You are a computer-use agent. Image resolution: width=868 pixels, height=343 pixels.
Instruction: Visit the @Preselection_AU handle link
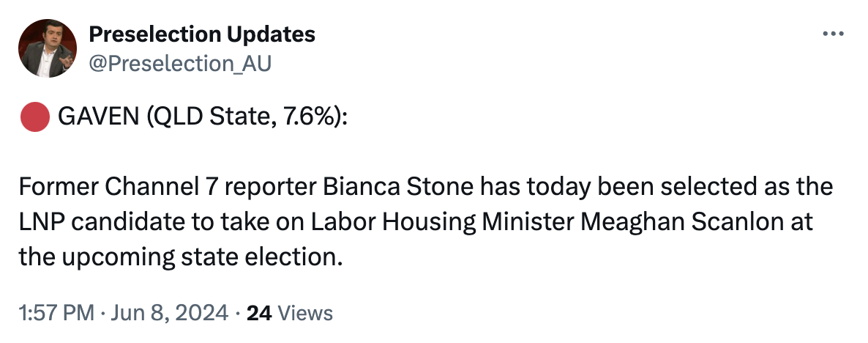click(180, 64)
